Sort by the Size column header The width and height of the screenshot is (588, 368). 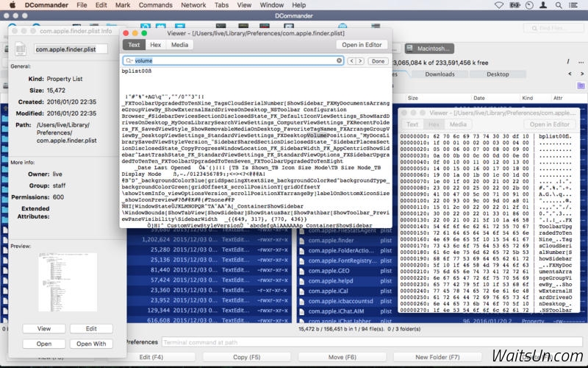413,98
